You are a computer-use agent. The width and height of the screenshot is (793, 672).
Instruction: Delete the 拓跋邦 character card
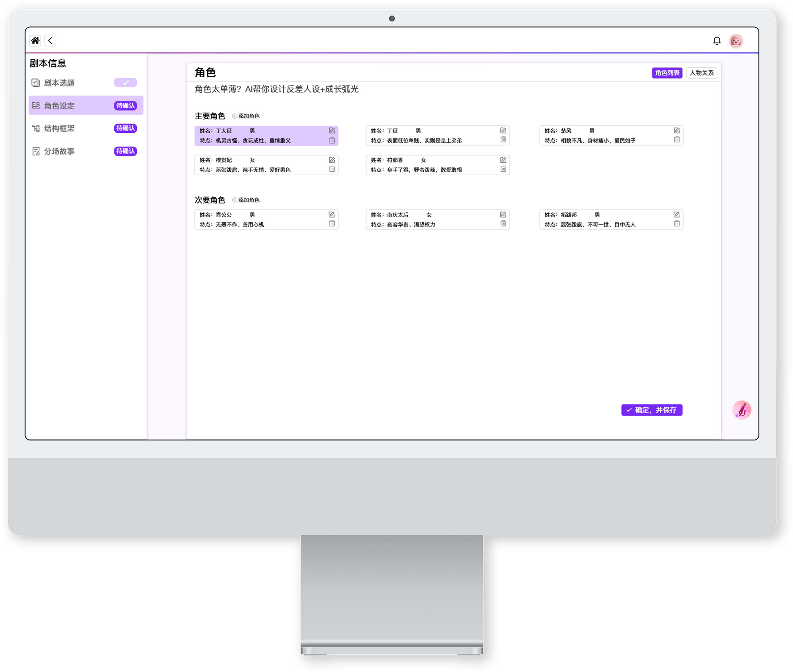click(x=676, y=224)
